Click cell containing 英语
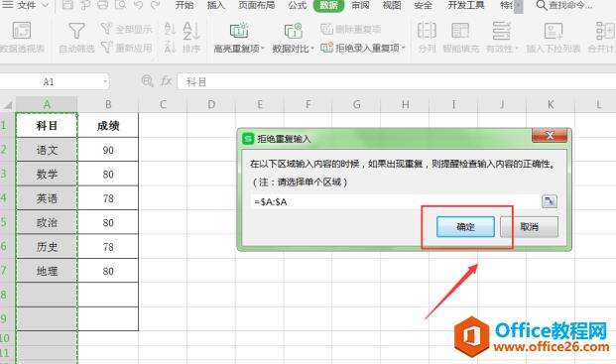This screenshot has height=364, width=616. click(47, 198)
